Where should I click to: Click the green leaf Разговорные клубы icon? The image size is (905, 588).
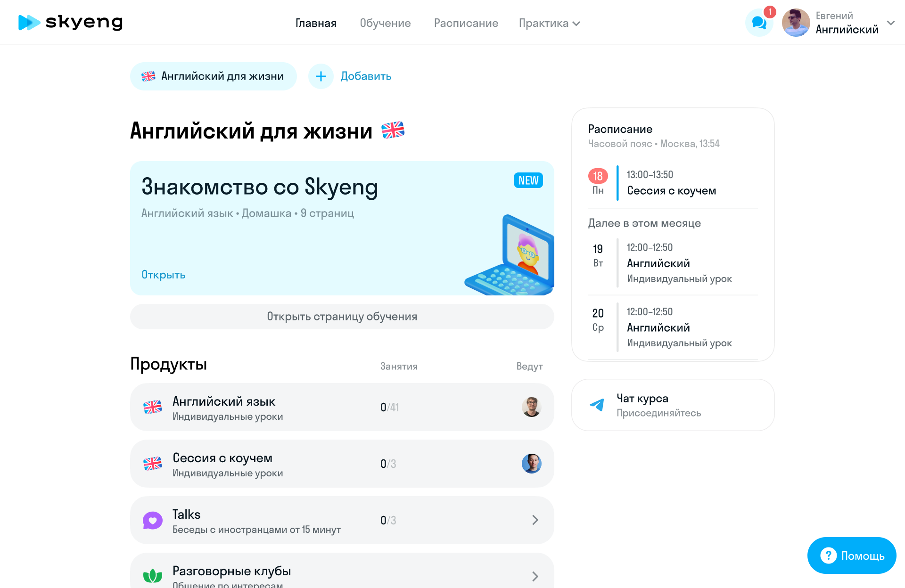point(152,576)
